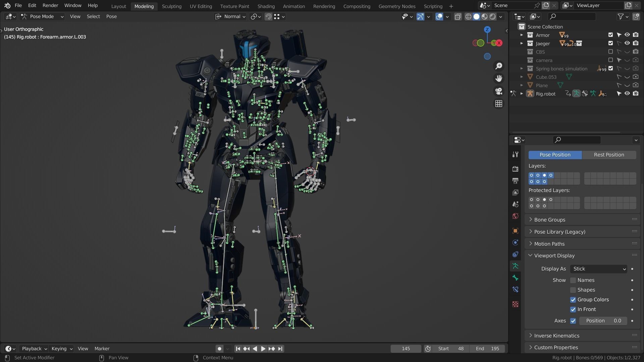Screen dimensions: 644x362
Task: Open the Bone properties tab
Action: pyautogui.click(x=515, y=278)
